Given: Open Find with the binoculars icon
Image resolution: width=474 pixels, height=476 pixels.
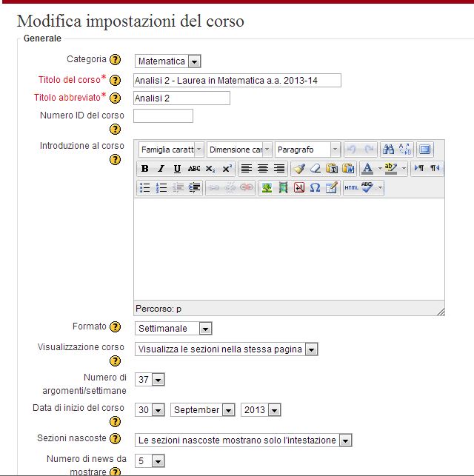Looking at the screenshot, I should tap(388, 150).
